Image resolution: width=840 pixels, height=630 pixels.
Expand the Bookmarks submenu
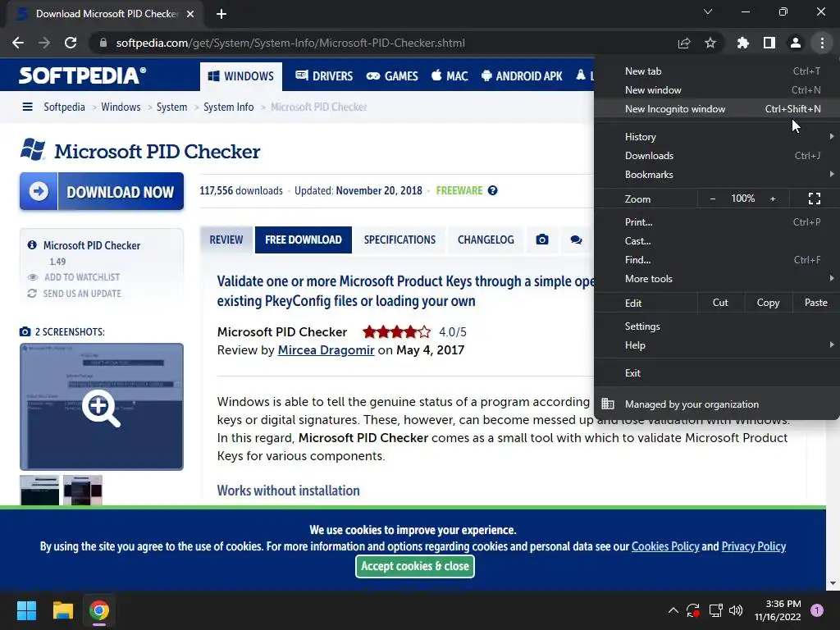click(717, 175)
